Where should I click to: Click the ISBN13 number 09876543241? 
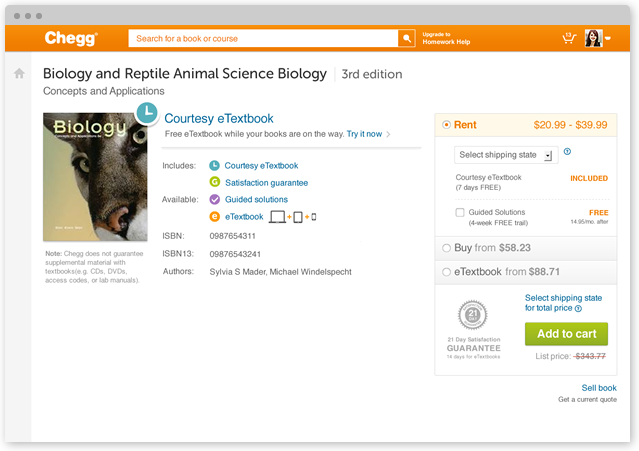pyautogui.click(x=235, y=254)
